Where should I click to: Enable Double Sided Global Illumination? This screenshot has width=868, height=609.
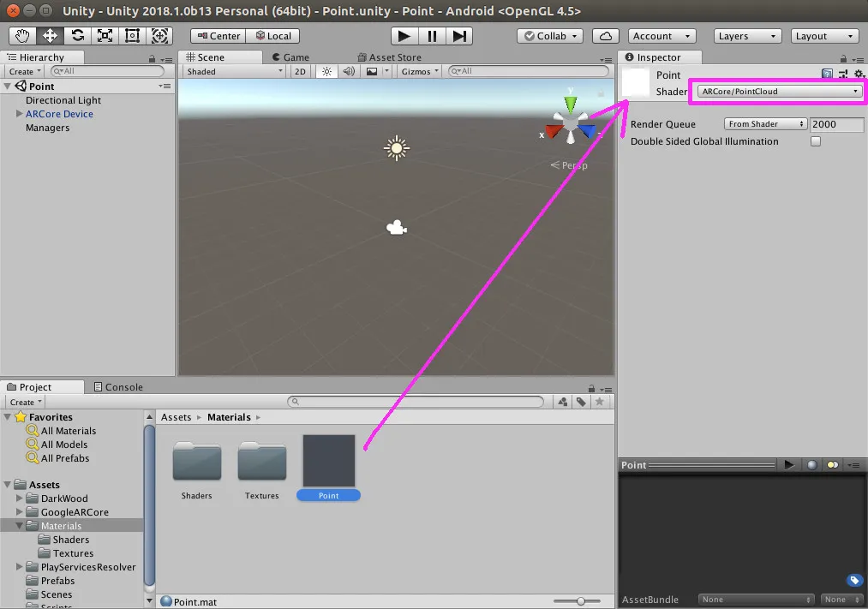click(816, 141)
